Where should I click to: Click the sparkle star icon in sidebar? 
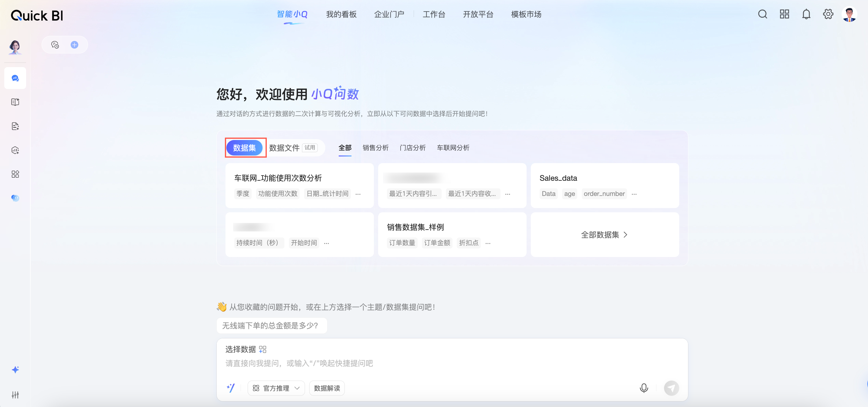pyautogui.click(x=15, y=370)
